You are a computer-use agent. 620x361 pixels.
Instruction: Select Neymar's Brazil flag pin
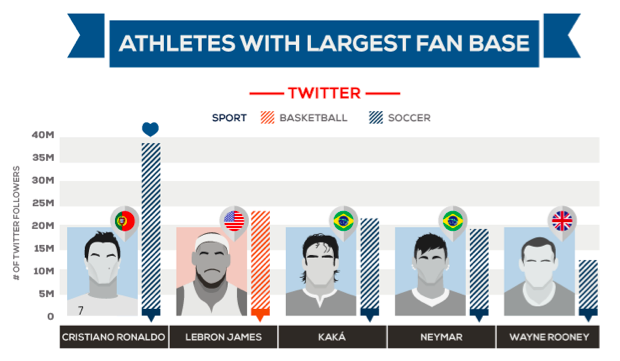click(453, 223)
